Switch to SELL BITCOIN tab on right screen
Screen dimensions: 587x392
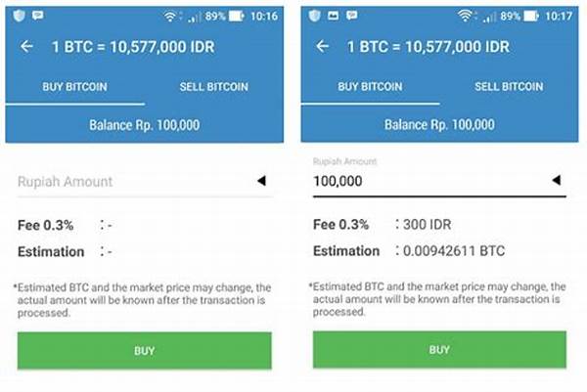(509, 87)
